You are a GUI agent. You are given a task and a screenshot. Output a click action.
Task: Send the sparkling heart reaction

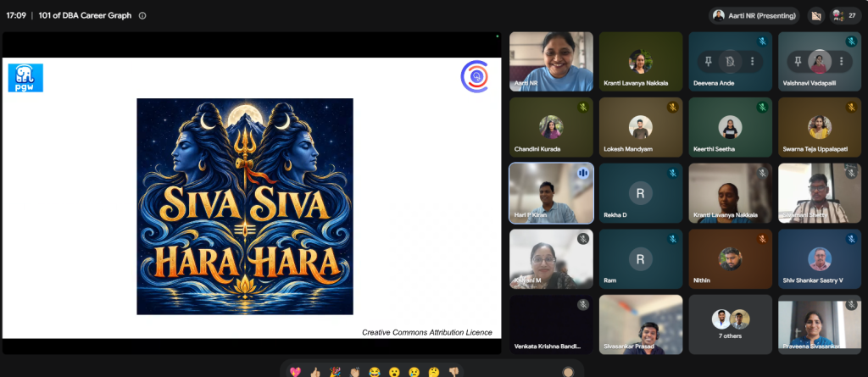pos(295,372)
